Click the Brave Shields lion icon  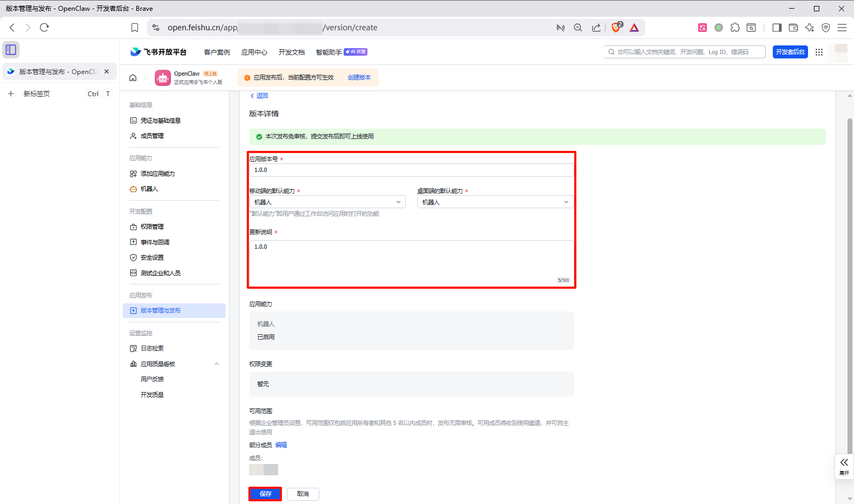click(x=616, y=28)
